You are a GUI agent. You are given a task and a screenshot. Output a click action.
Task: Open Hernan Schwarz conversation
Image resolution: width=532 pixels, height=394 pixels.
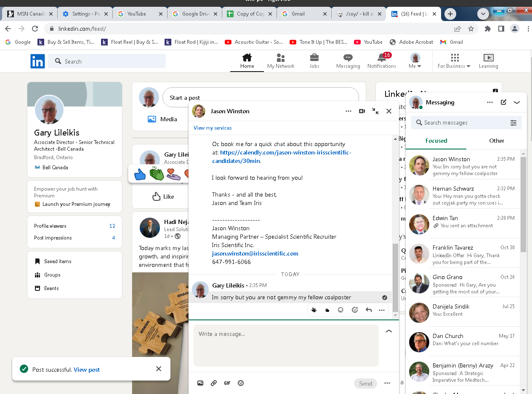coord(463,196)
